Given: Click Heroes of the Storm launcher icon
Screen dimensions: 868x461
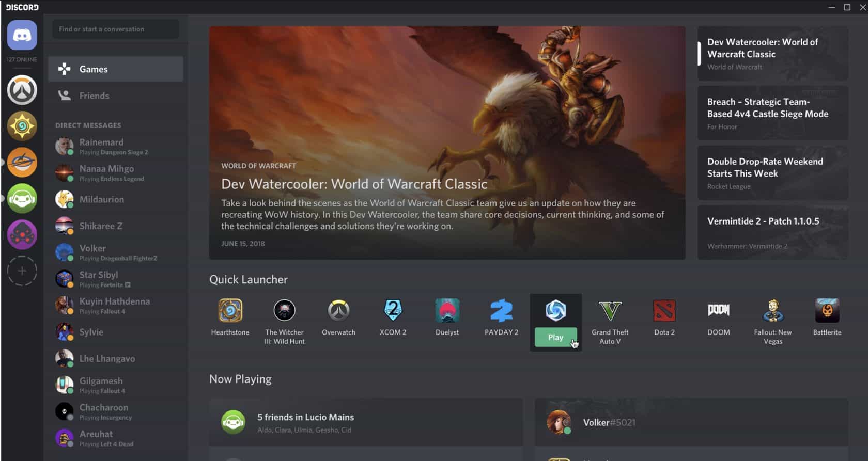Looking at the screenshot, I should point(556,310).
